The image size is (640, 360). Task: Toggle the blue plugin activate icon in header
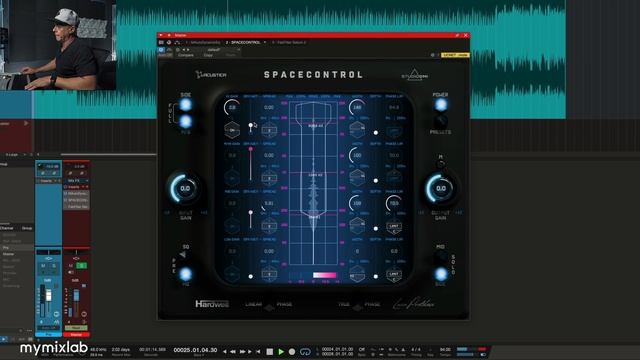[x=161, y=50]
